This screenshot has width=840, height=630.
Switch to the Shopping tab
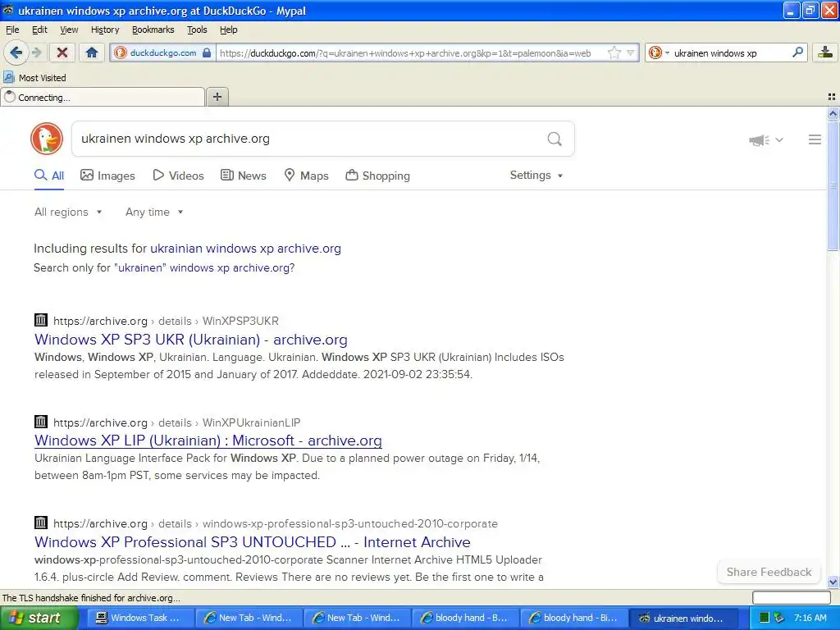(x=378, y=176)
